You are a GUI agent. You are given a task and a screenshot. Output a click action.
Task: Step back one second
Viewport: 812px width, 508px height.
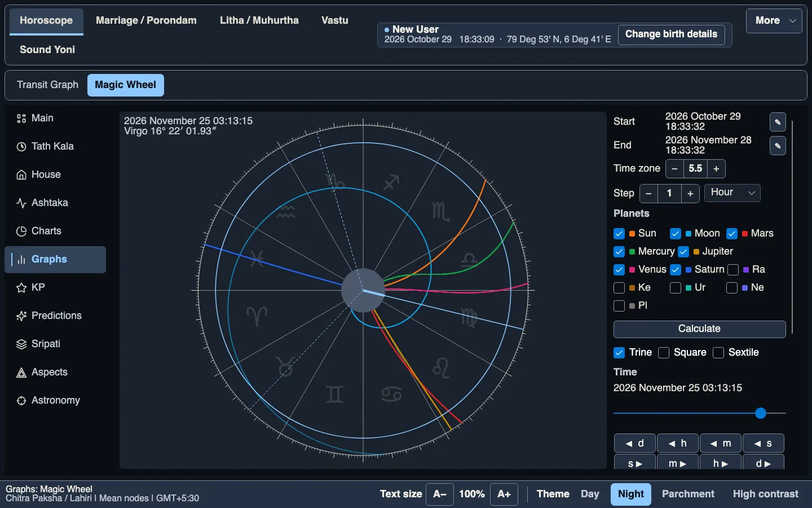(764, 444)
